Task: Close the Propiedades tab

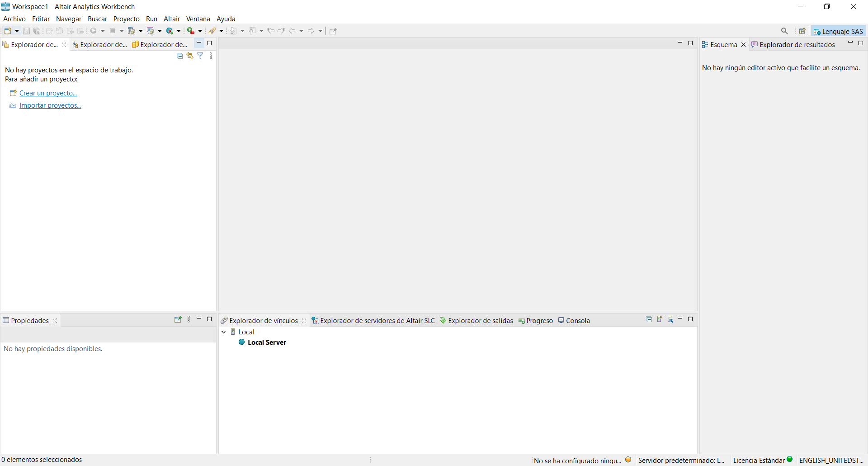Action: coord(55,321)
